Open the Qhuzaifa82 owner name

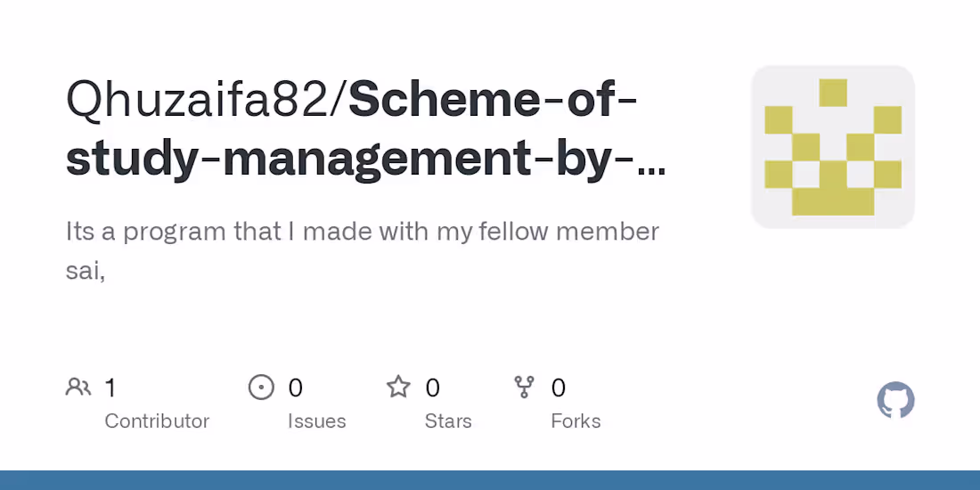[x=201, y=101]
